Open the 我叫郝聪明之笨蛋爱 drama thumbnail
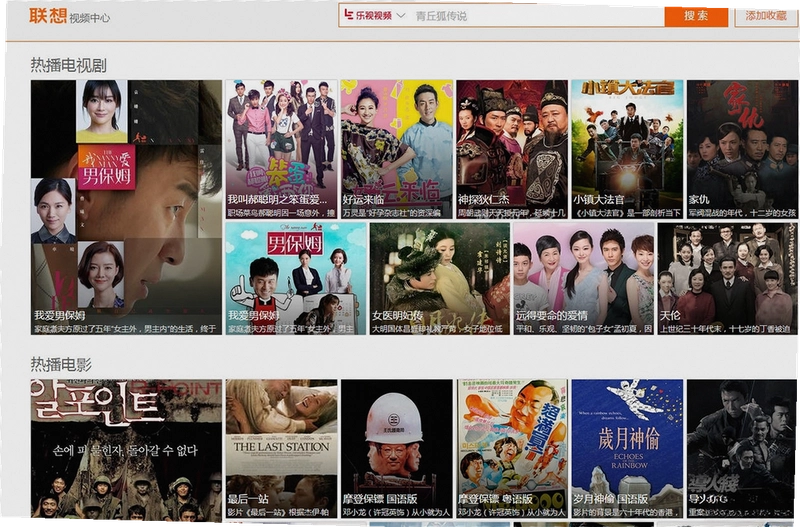This screenshot has height=527, width=800. point(282,149)
